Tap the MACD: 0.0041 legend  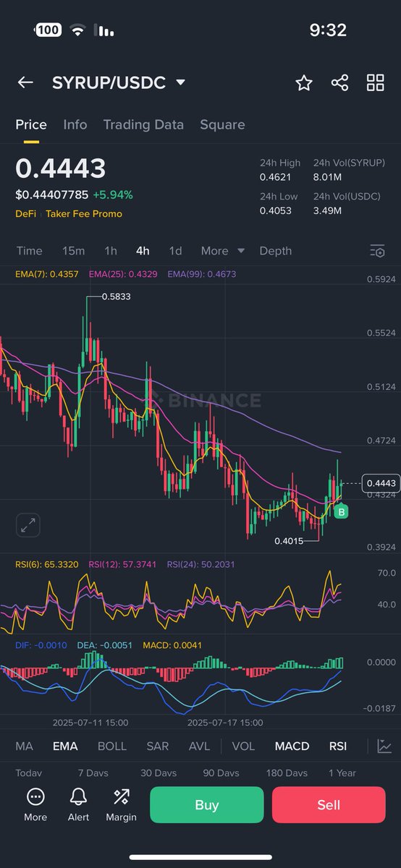click(172, 644)
